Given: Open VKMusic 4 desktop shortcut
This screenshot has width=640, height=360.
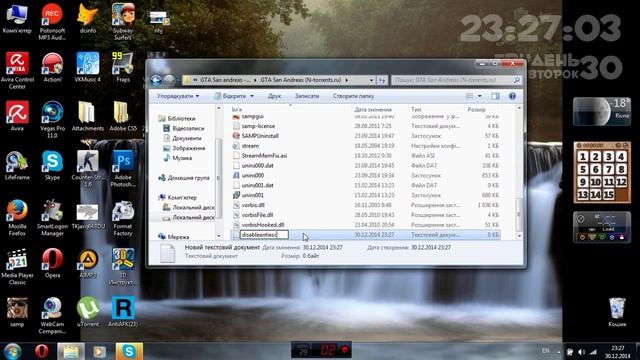Looking at the screenshot, I should pos(87,68).
